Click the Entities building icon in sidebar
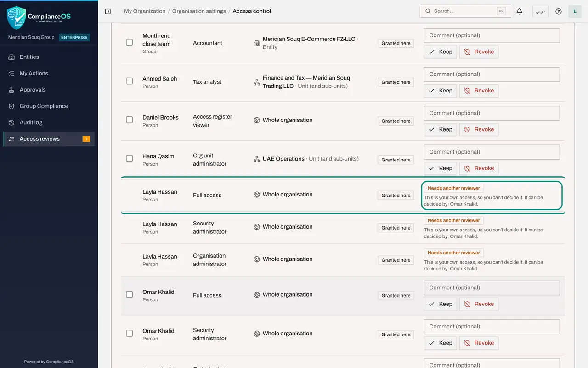The image size is (588, 368). point(11,57)
